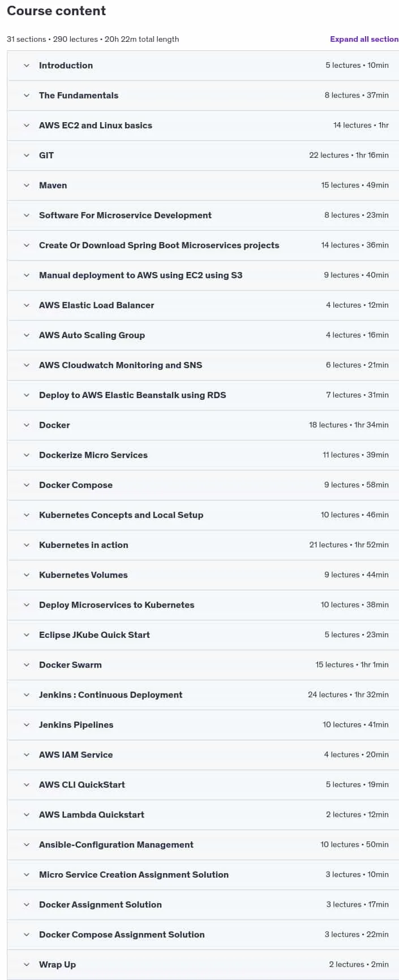Expand the Jenkins Pipelines chevron
The image size is (399, 980).
pos(27,725)
